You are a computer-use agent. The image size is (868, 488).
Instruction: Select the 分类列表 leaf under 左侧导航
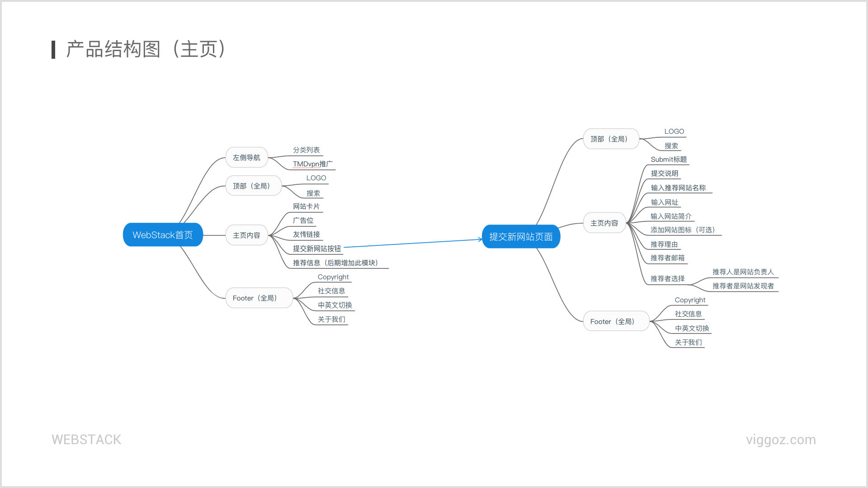point(306,150)
